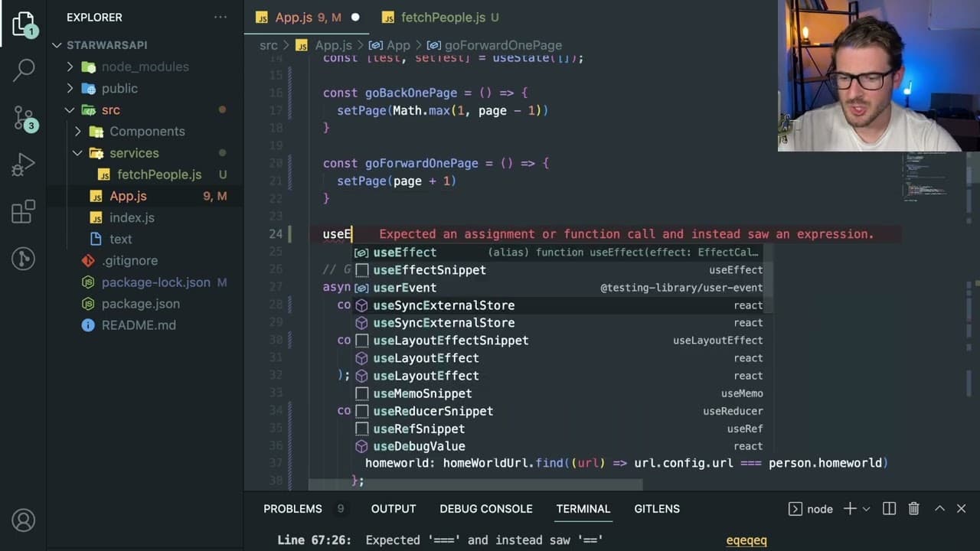Open the terminal launch profile dropdown
This screenshot has width=980, height=551.
tap(867, 509)
